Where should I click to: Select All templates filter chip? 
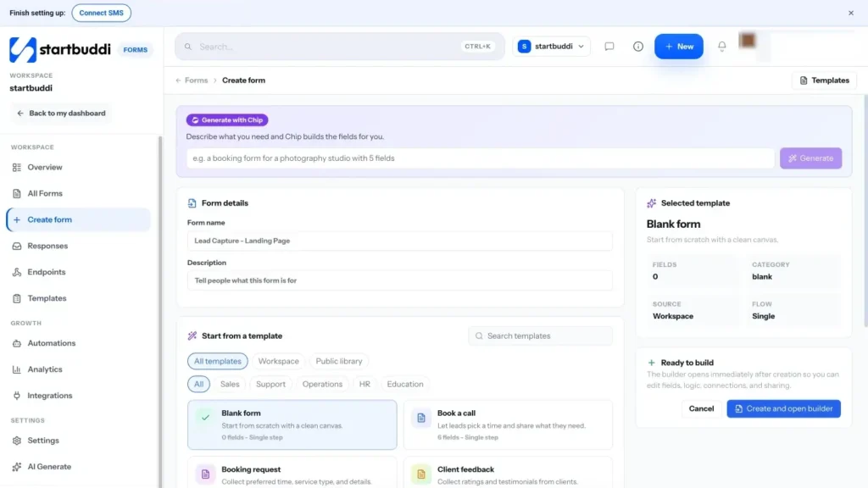coord(218,361)
